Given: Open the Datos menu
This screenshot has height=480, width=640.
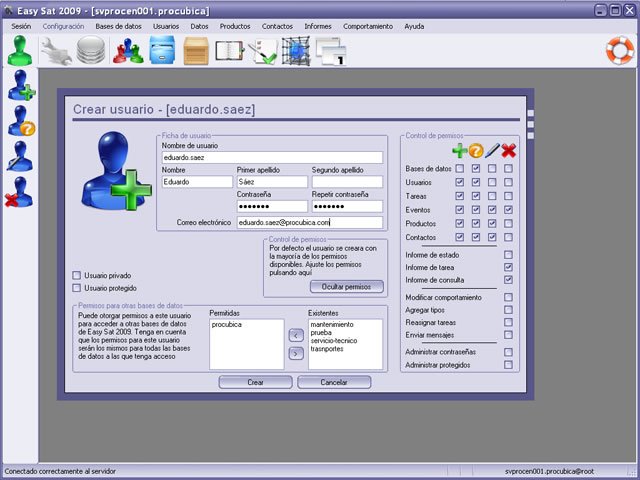Looking at the screenshot, I should coord(199,26).
